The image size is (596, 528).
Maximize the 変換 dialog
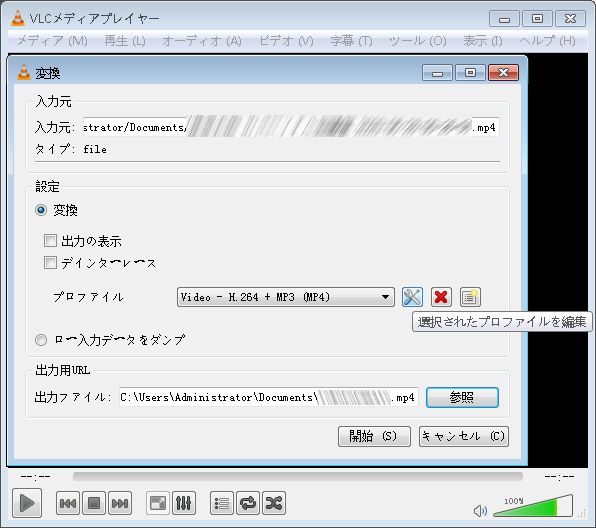point(470,72)
